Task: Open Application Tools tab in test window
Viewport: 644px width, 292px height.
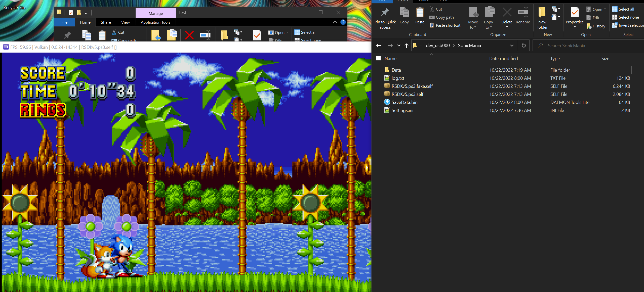Action: [x=155, y=22]
